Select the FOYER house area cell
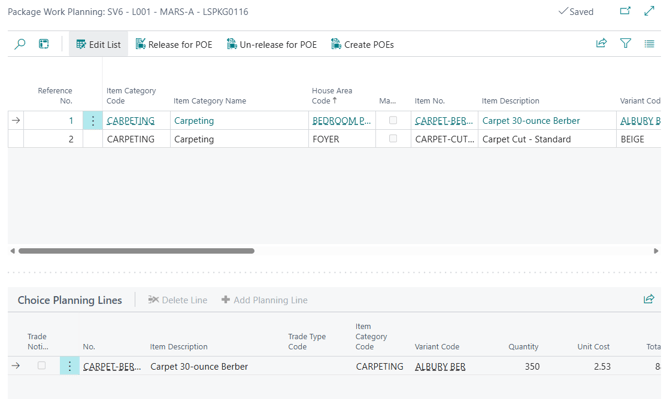Image resolution: width=670 pixels, height=399 pixels. [342, 139]
